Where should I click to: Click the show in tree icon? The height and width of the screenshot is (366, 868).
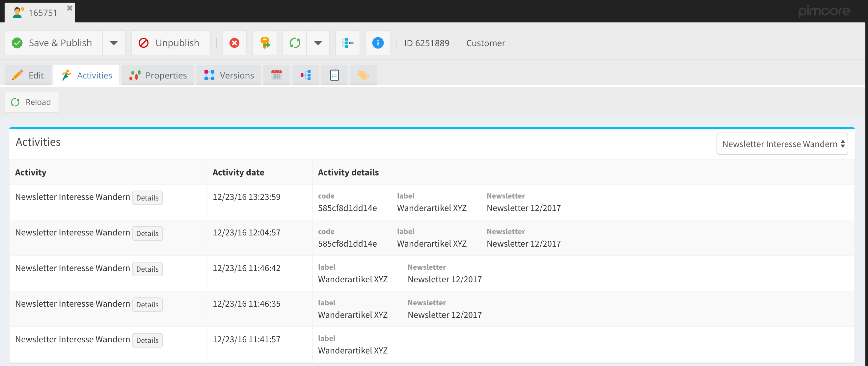[347, 43]
